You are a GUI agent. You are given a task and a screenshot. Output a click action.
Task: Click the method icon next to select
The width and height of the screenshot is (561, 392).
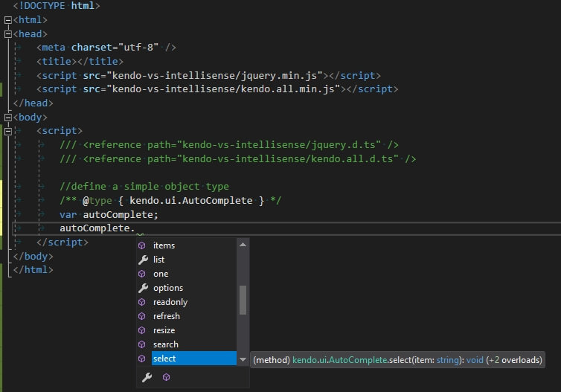pyautogui.click(x=142, y=359)
